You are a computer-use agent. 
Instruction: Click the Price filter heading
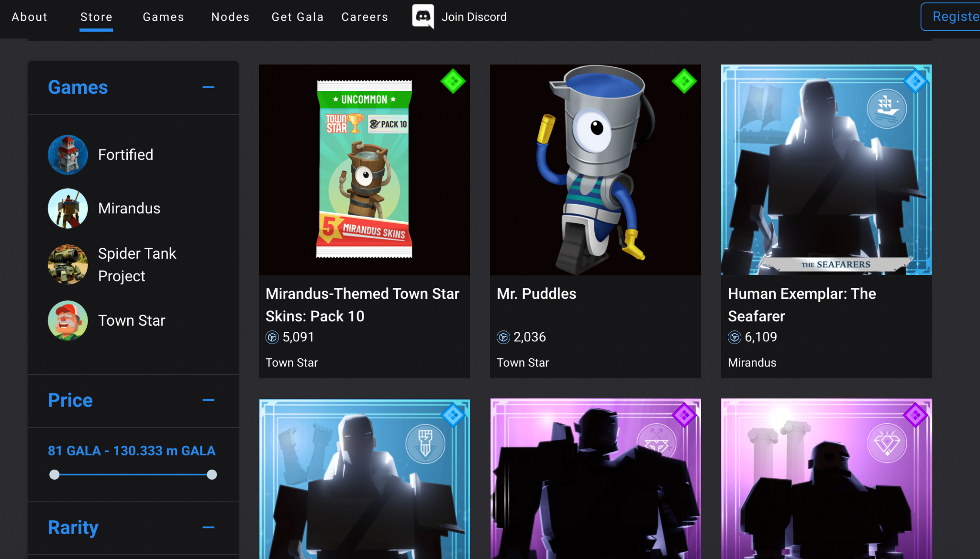coord(70,400)
